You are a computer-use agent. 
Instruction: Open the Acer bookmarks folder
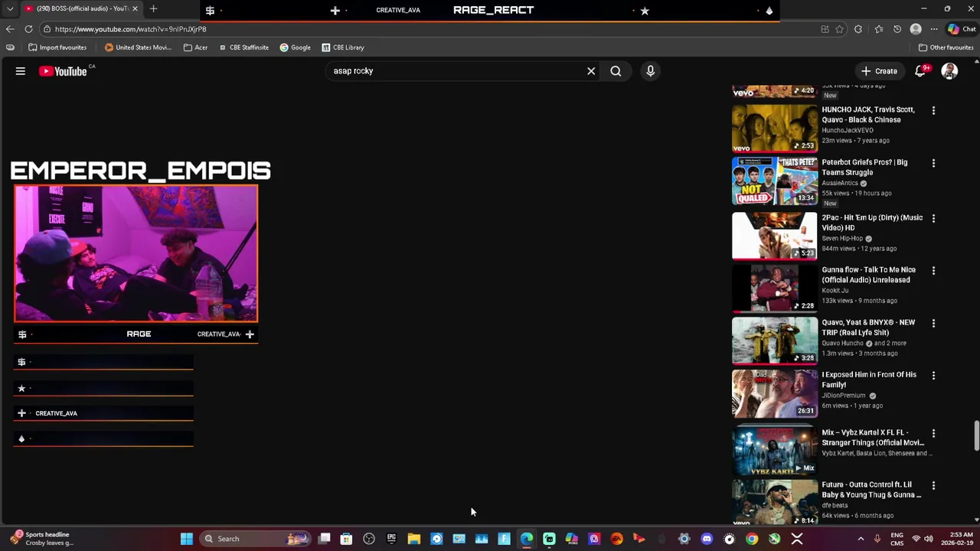(195, 47)
